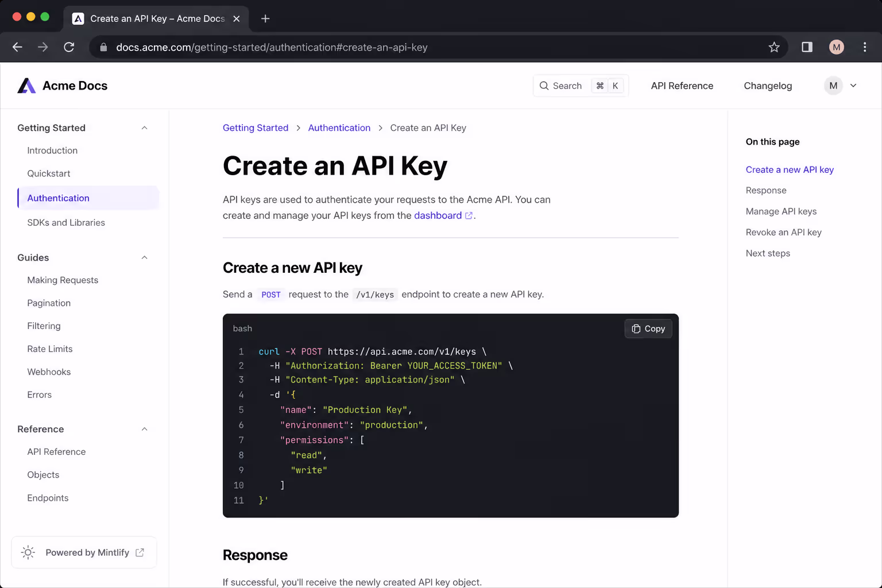Open the Making Requests guide
This screenshot has height=588, width=882.
pyautogui.click(x=63, y=280)
